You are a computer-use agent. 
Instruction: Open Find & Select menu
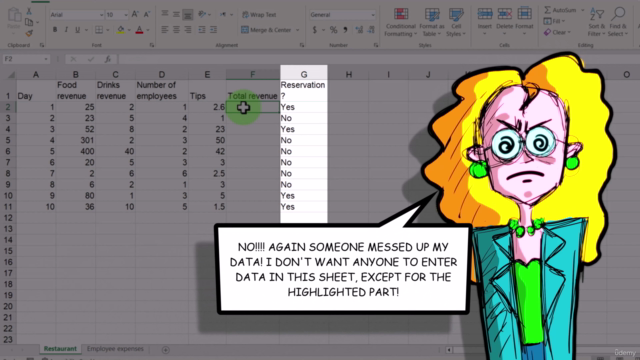(x=618, y=22)
